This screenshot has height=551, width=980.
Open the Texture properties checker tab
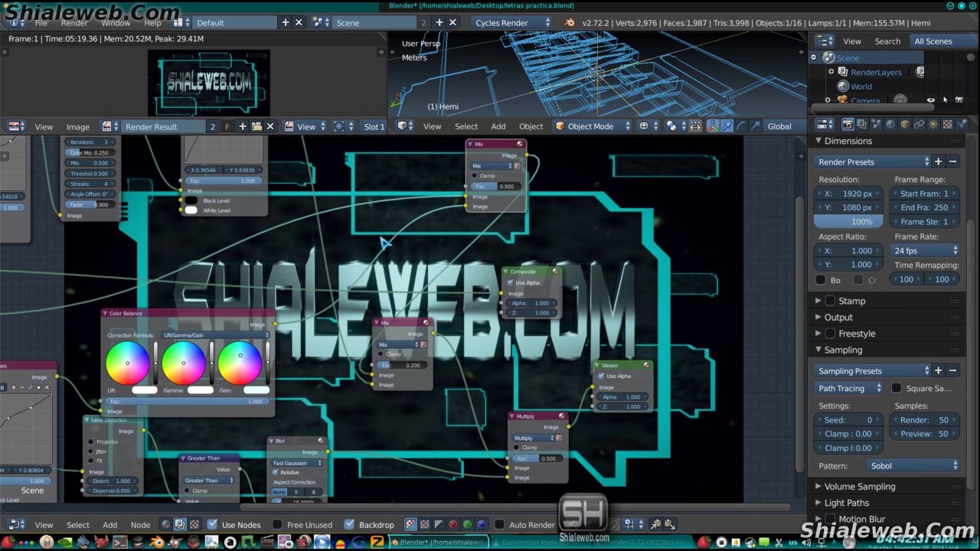click(x=947, y=125)
